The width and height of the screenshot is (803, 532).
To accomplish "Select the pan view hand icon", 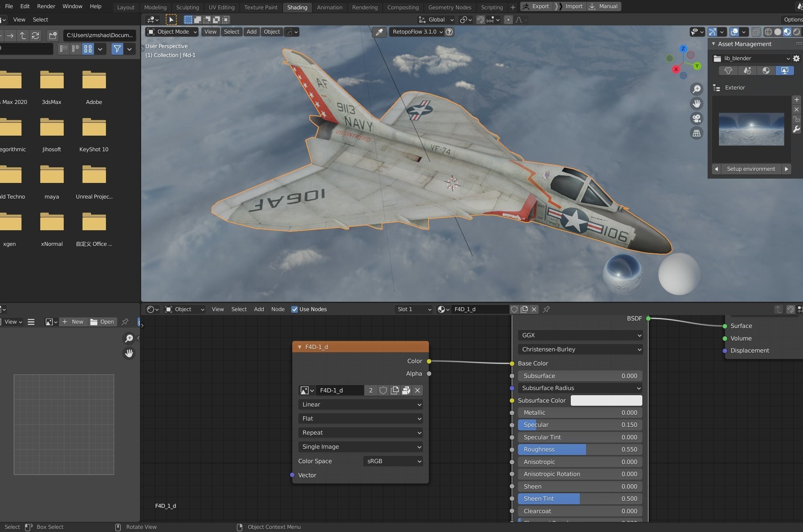I will (x=696, y=104).
